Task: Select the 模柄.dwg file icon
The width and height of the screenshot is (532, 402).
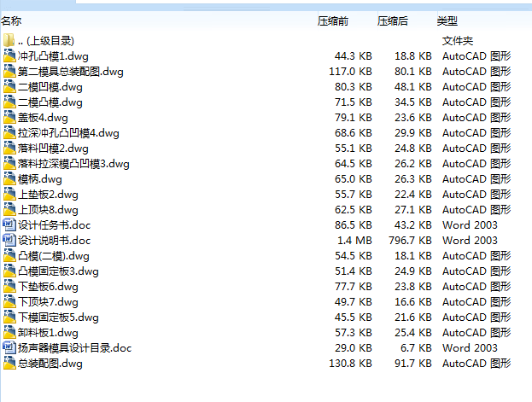Action: (9, 178)
